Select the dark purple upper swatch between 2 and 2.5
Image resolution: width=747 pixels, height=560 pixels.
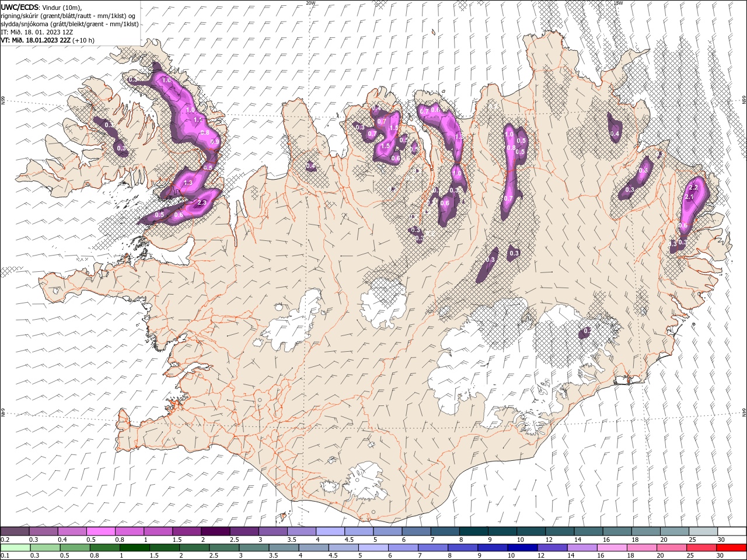215,531
